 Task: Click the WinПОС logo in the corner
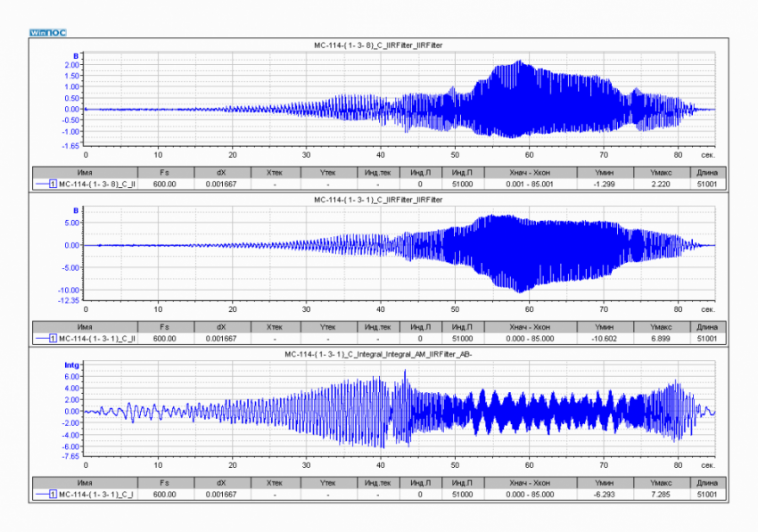click(x=47, y=32)
